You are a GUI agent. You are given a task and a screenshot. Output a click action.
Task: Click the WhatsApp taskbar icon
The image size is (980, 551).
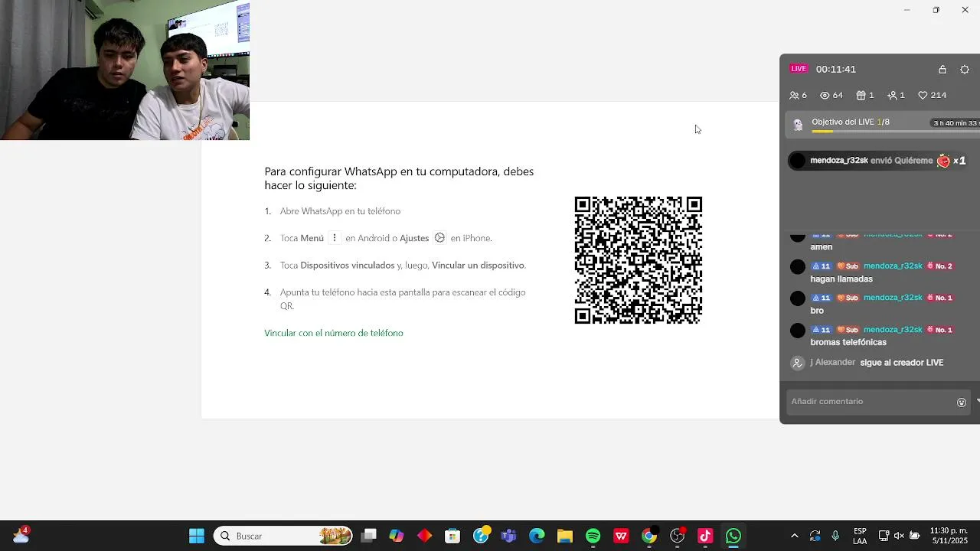733,536
